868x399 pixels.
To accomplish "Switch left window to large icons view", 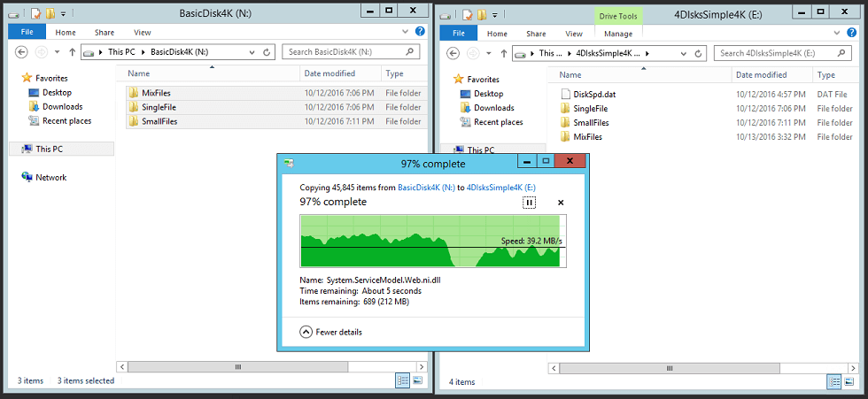I will tap(418, 380).
